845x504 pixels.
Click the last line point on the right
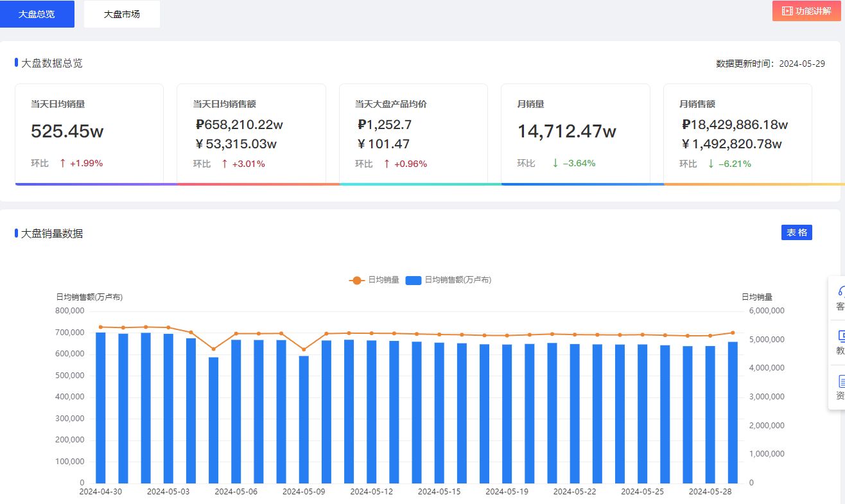tap(733, 333)
